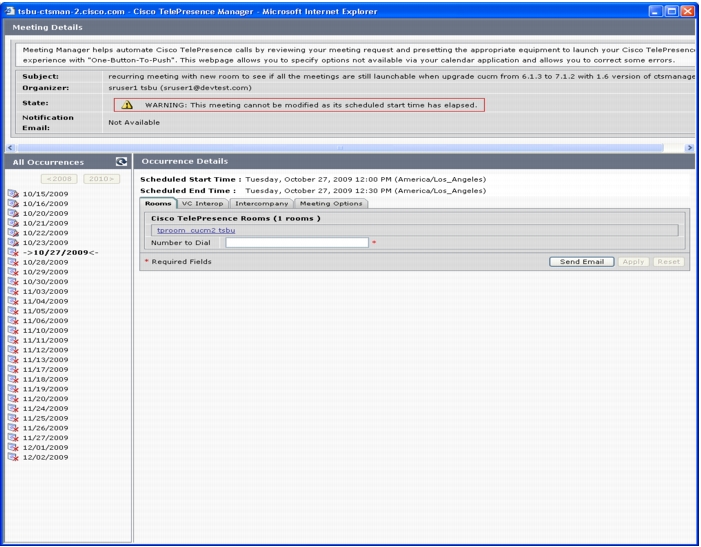The height and width of the screenshot is (547, 701).
Task: Select occurrence date 10/28/2009
Action: click(x=46, y=262)
